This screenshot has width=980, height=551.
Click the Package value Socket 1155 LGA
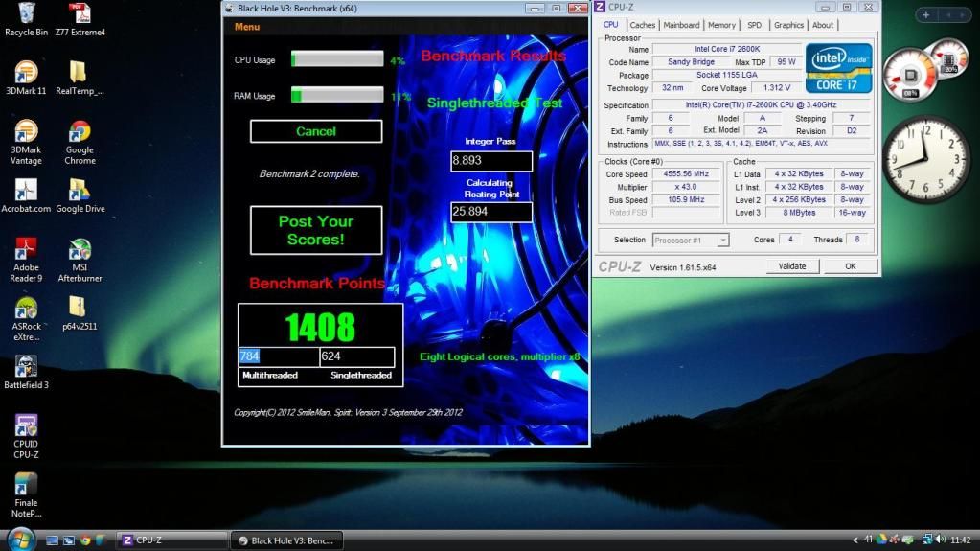(727, 75)
